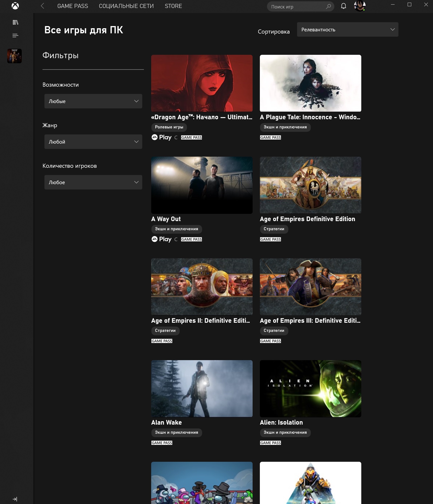
Task: Open Age of Empires Definitive Edition cover
Action: 310,185
